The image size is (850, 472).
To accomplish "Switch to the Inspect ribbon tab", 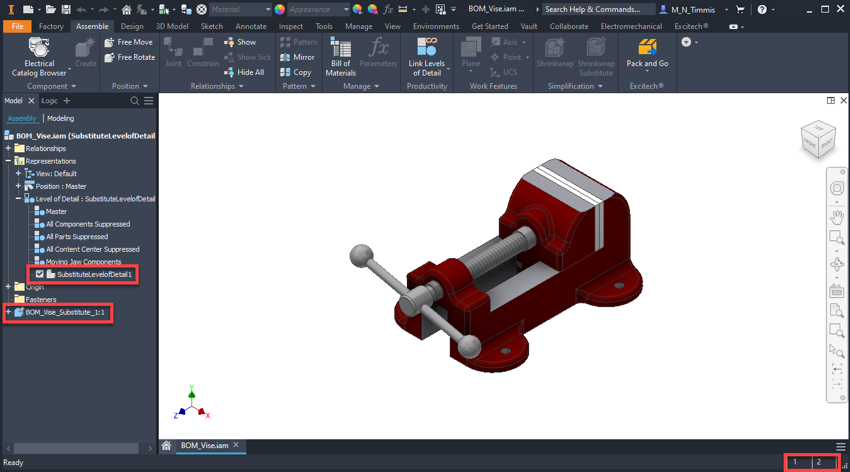I will pos(291,26).
